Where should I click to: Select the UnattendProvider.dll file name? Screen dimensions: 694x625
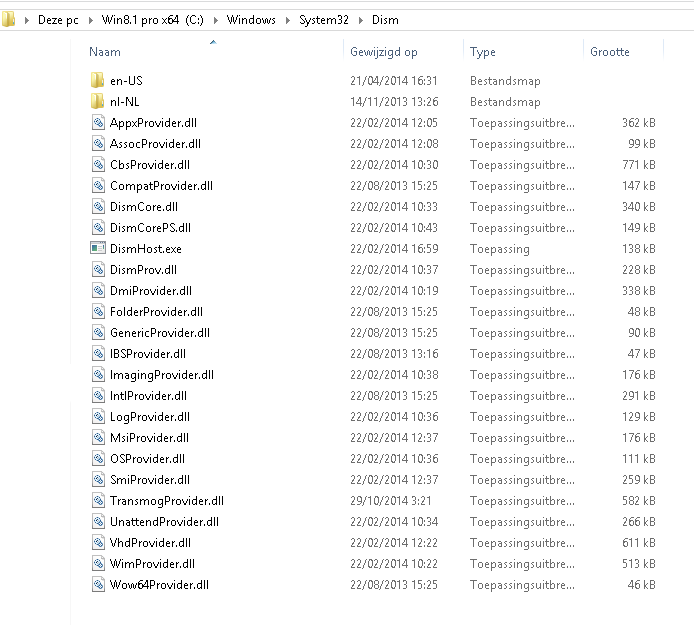(164, 522)
